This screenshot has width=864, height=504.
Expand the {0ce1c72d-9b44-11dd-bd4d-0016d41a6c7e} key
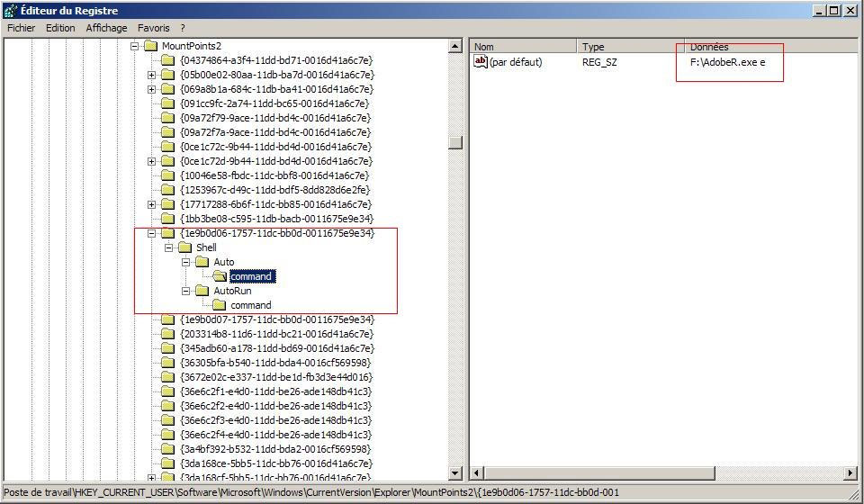(x=151, y=161)
